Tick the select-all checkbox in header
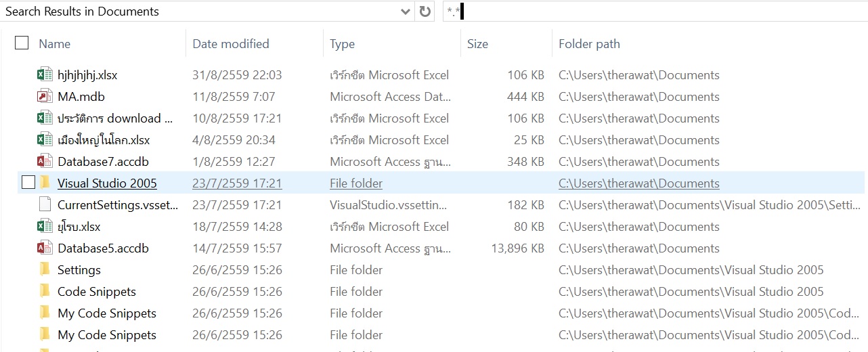Viewport: 868px width, 352px height. pyautogui.click(x=22, y=43)
